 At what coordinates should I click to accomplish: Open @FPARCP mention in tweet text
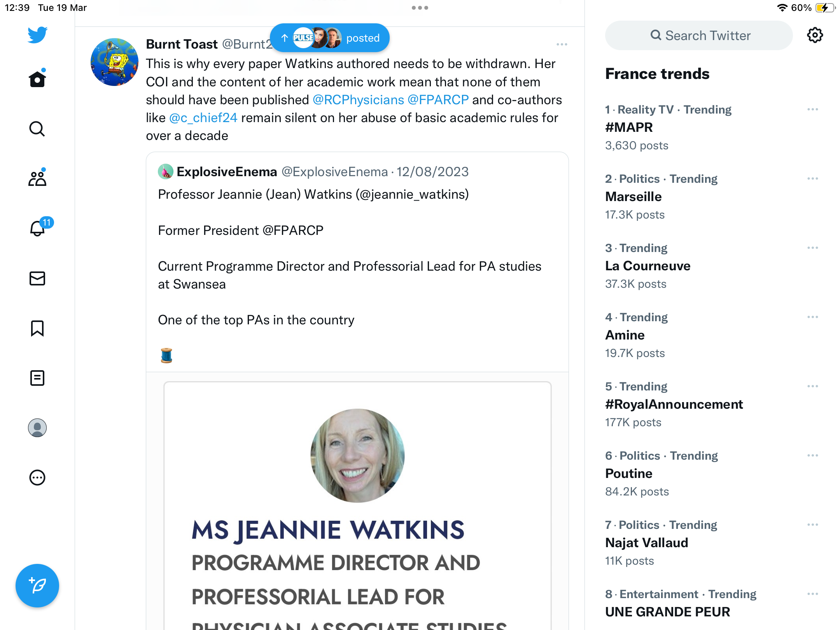tap(438, 100)
